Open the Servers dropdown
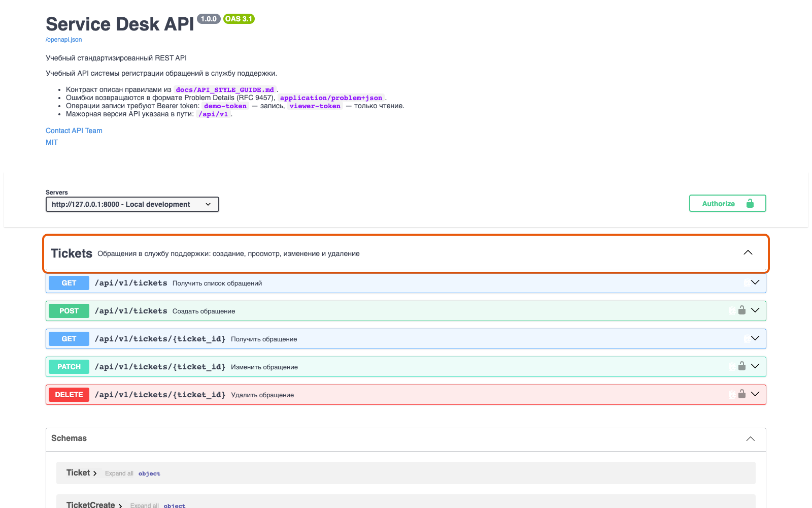This screenshot has width=812, height=508. 132,204
